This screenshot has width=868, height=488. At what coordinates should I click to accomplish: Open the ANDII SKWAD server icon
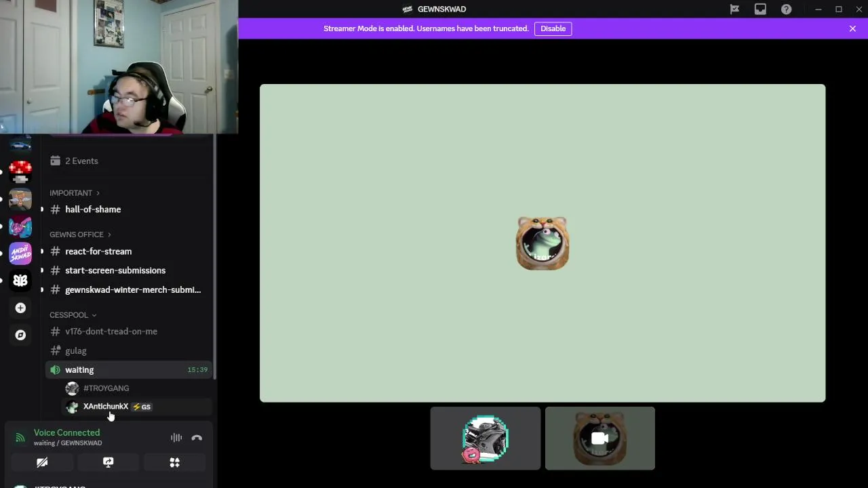[20, 253]
